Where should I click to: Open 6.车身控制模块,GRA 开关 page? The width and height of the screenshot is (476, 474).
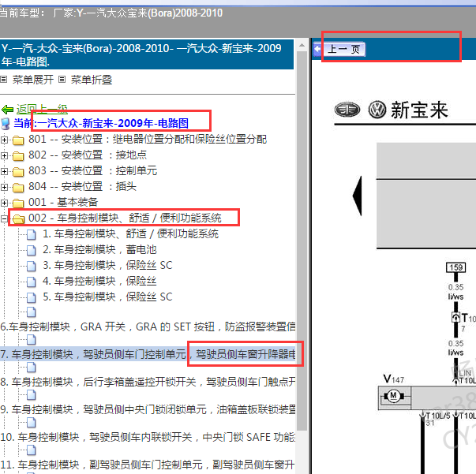148,327
